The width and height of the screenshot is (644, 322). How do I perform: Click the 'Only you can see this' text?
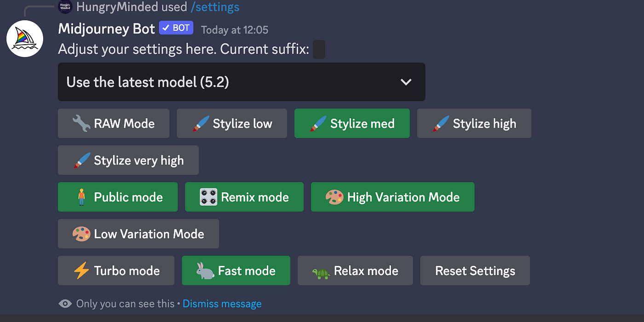[x=125, y=304]
